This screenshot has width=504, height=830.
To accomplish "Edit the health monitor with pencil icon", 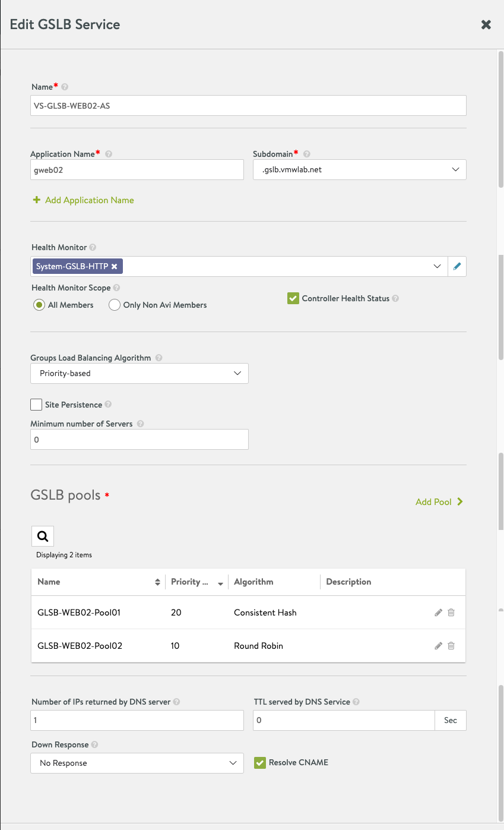I will click(x=457, y=267).
